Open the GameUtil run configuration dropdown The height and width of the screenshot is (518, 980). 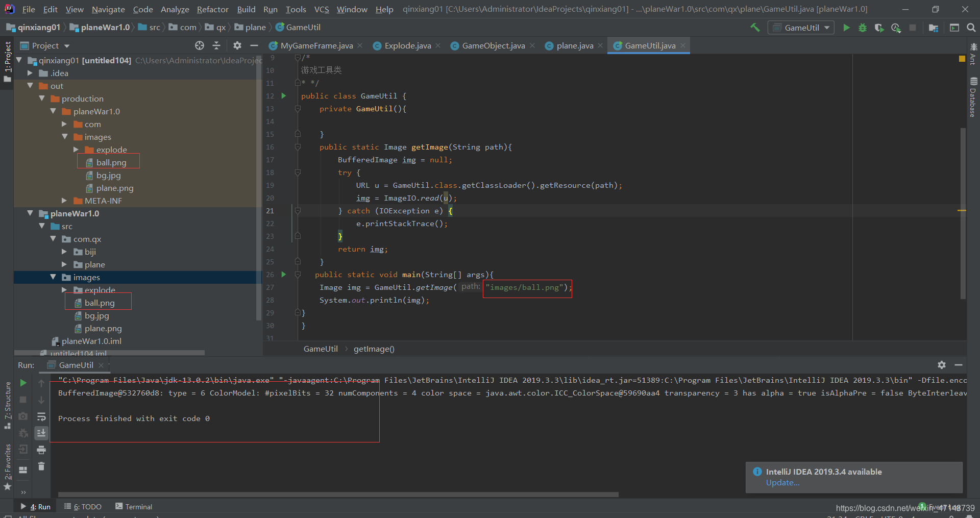tap(800, 28)
